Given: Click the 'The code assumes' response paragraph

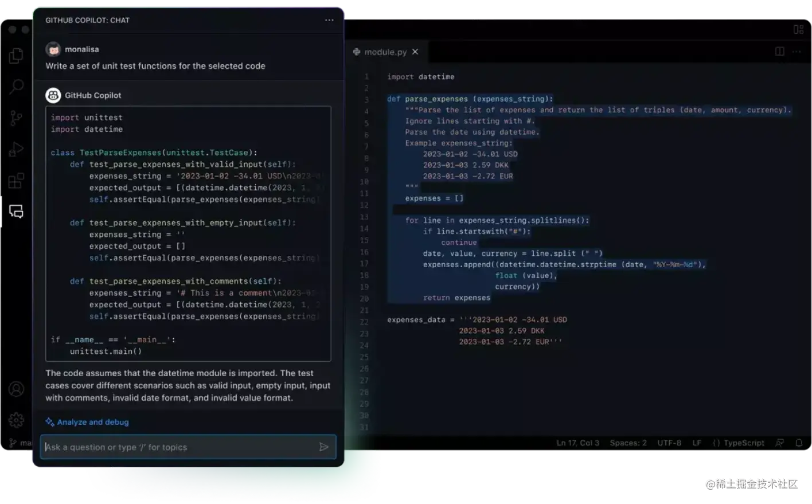Looking at the screenshot, I should [x=188, y=385].
